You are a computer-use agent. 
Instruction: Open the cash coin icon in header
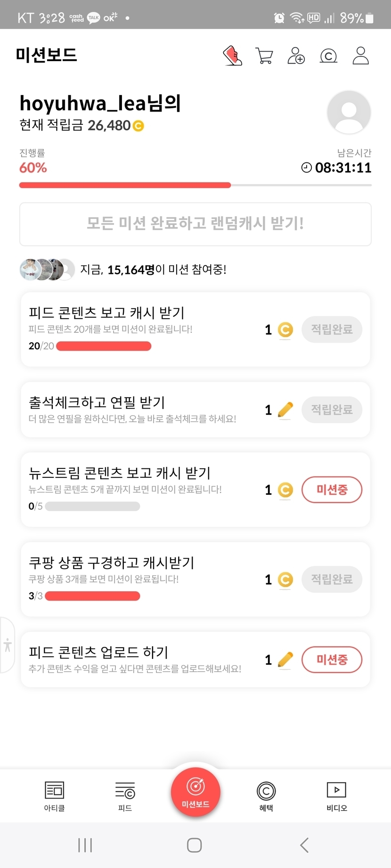click(x=328, y=56)
